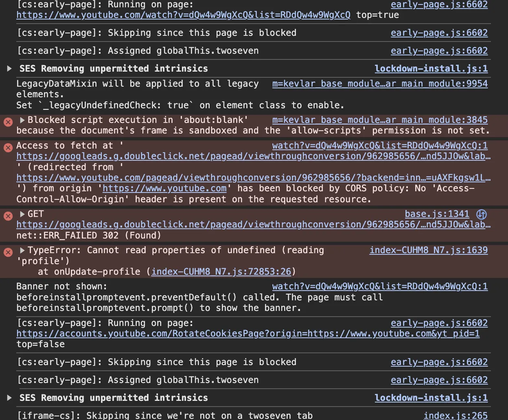Open the index-CUHM8_N7.js:1639 source link

pyautogui.click(x=429, y=250)
